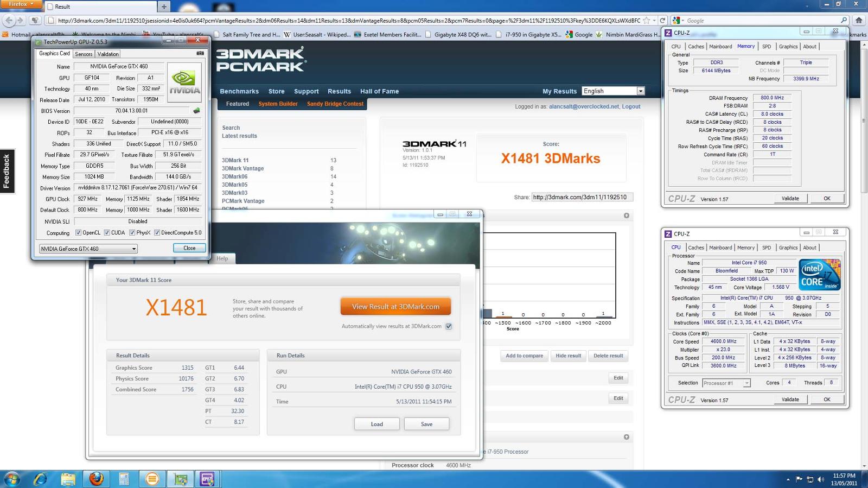Click the Close button in GPU-Z

click(189, 248)
